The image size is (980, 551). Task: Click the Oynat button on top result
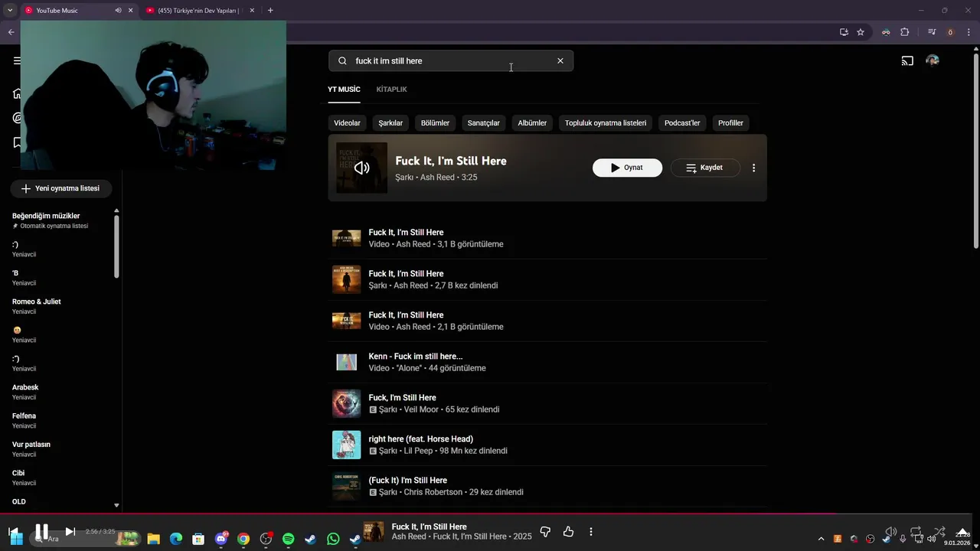(x=627, y=168)
